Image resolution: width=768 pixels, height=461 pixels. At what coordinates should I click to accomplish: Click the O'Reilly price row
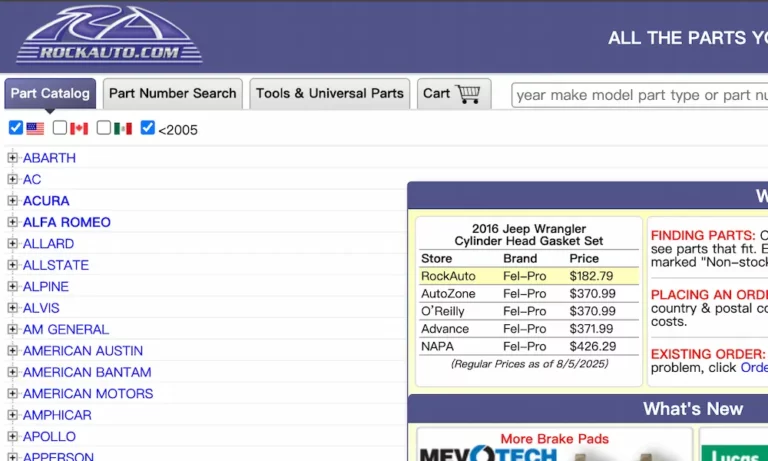tap(529, 311)
